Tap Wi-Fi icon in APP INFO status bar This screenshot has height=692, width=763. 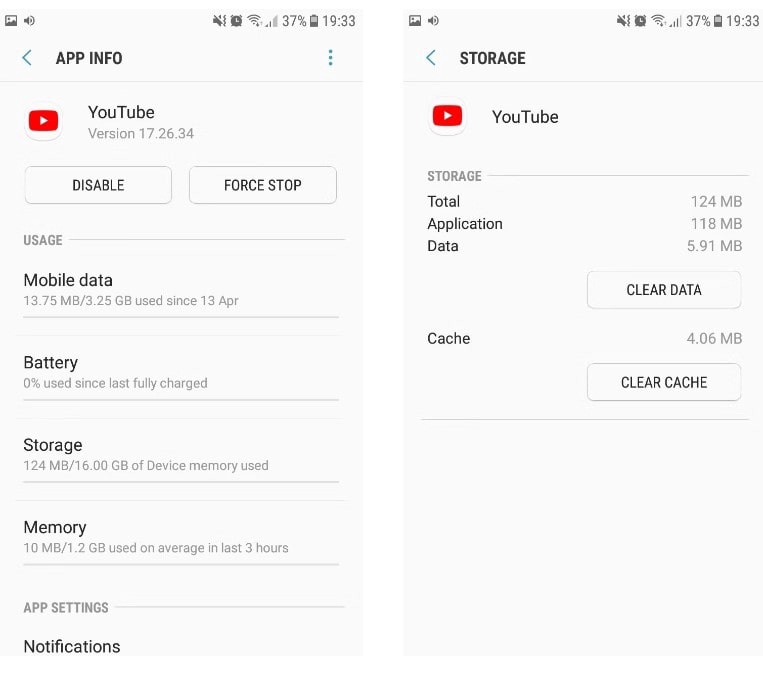click(x=254, y=20)
